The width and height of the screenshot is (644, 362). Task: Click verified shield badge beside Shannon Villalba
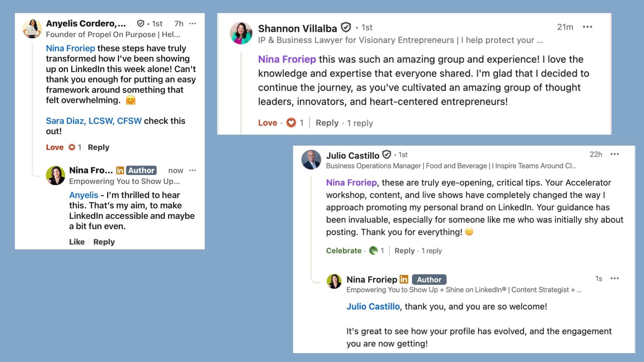tap(346, 28)
